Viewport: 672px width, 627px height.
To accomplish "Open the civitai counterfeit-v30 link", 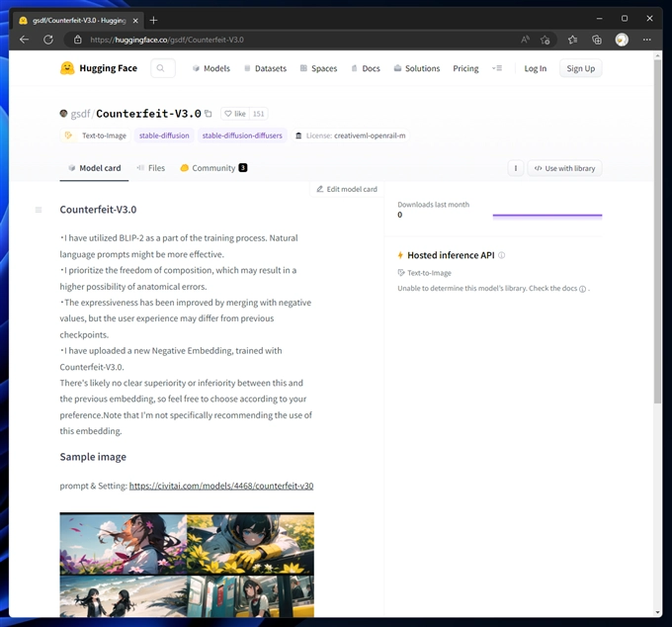I will pos(221,486).
